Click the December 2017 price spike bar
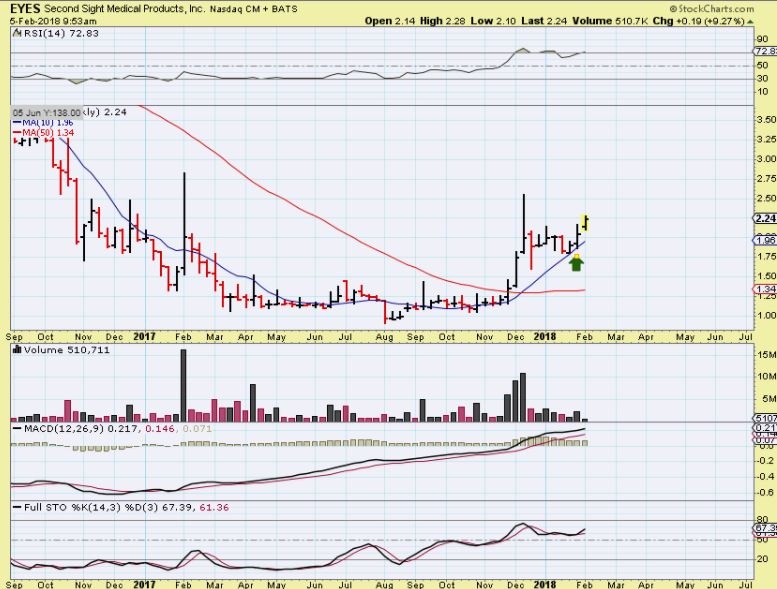This screenshot has height=589, width=777. click(x=524, y=225)
